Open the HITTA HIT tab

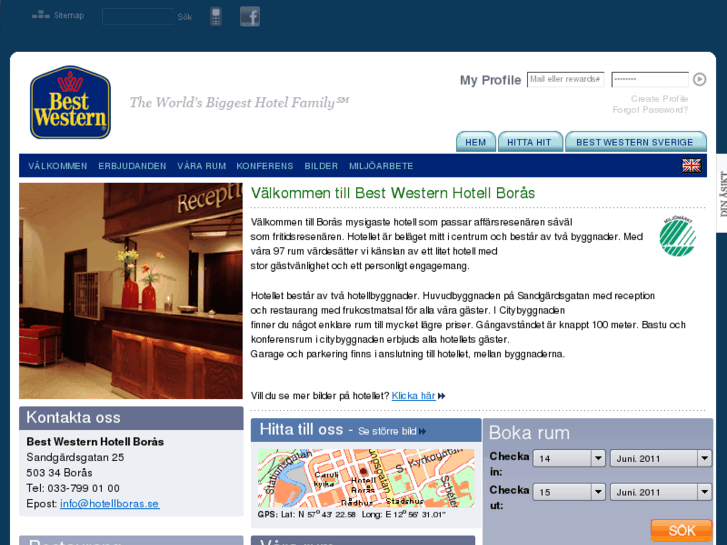point(529,142)
